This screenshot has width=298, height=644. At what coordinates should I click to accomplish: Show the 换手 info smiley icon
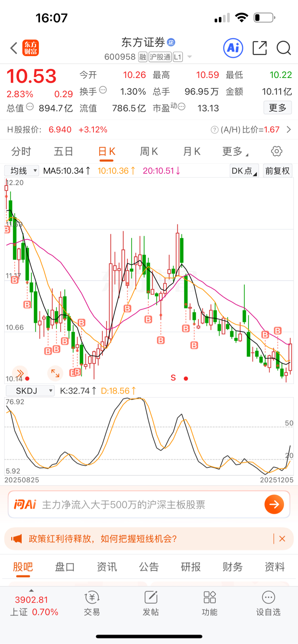[x=103, y=90]
